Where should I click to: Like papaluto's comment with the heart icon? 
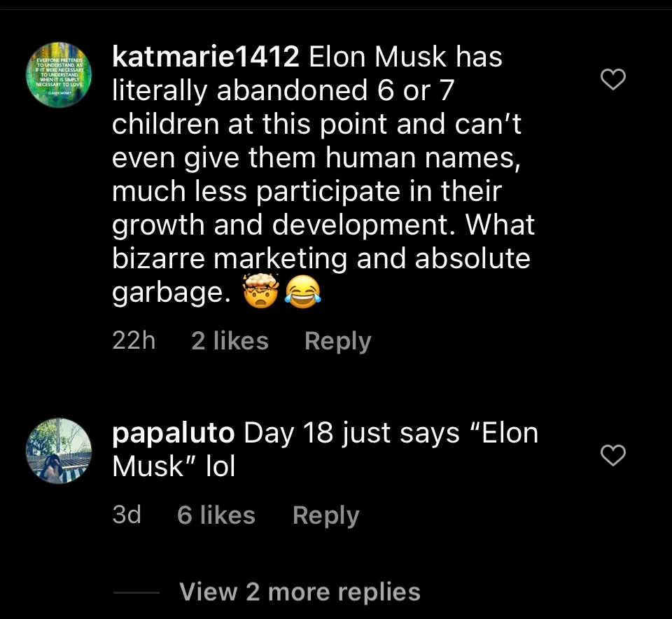613,456
